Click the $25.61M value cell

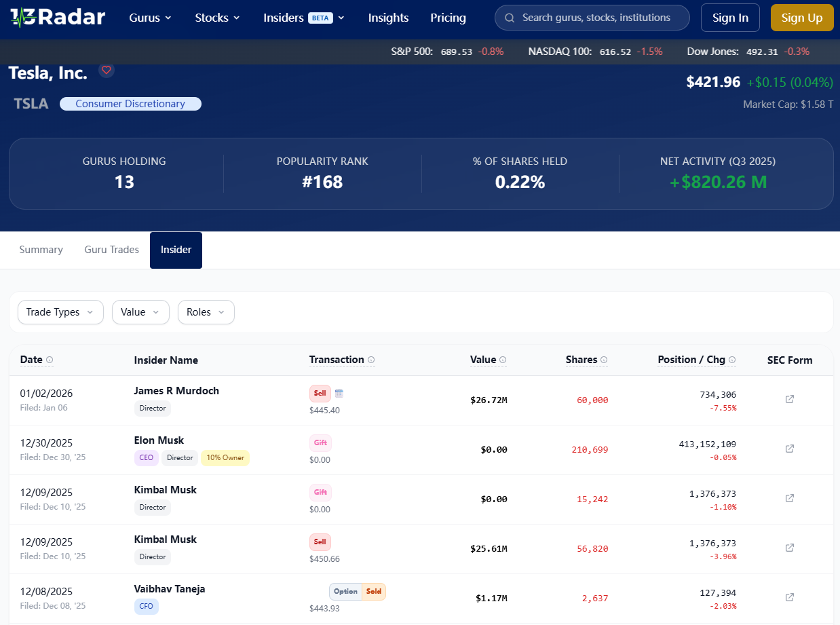pos(489,548)
